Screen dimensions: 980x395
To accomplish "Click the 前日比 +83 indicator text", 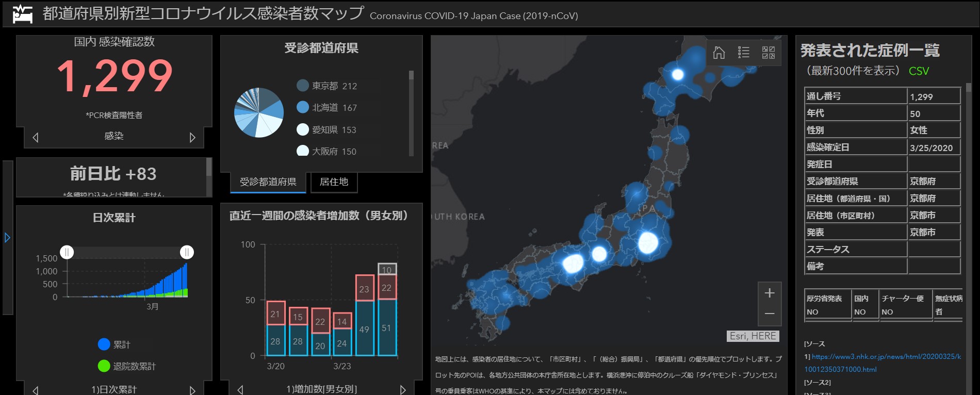I will click(x=113, y=174).
